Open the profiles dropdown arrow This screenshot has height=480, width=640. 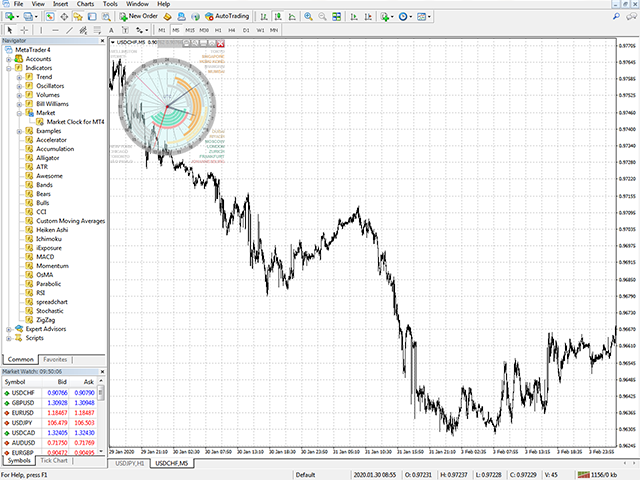pos(36,16)
